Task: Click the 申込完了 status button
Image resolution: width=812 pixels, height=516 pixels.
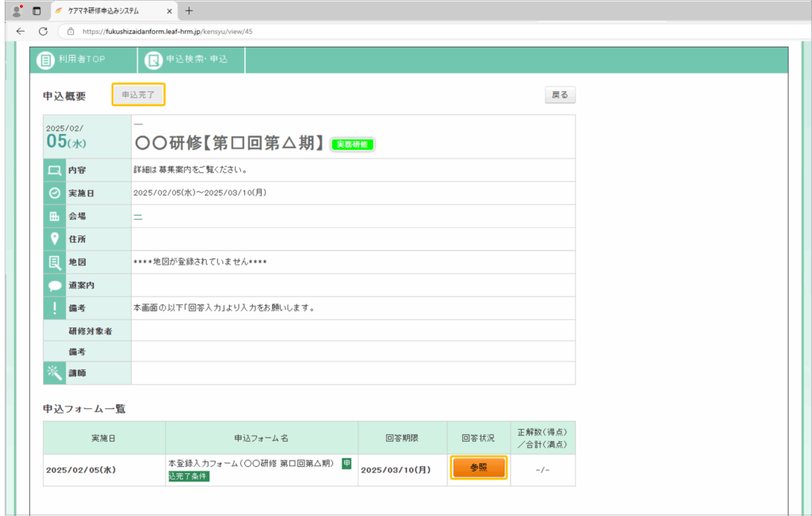Action: point(138,94)
